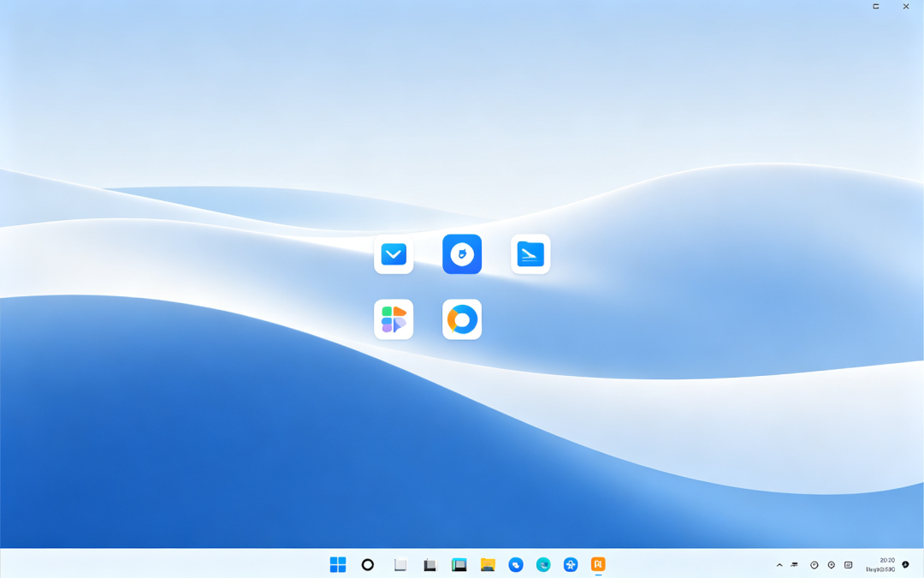Click the restore window button at top right
Image resolution: width=924 pixels, height=578 pixels.
pyautogui.click(x=876, y=7)
